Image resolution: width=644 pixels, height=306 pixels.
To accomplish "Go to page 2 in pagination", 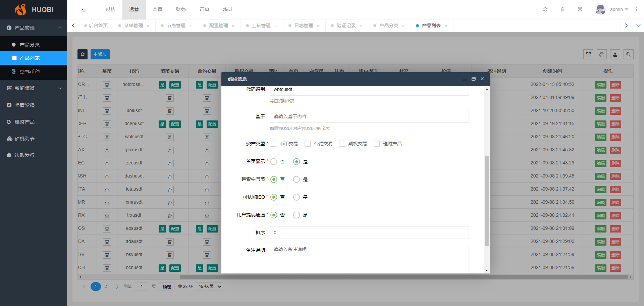I will pyautogui.click(x=106, y=287).
